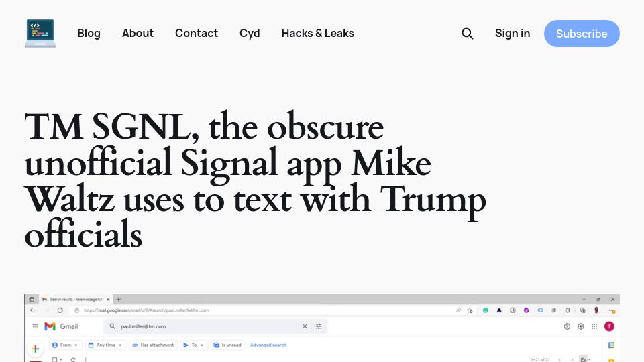Click reload icon in embedded browser toolbar
644x362 pixels.
tap(60, 310)
